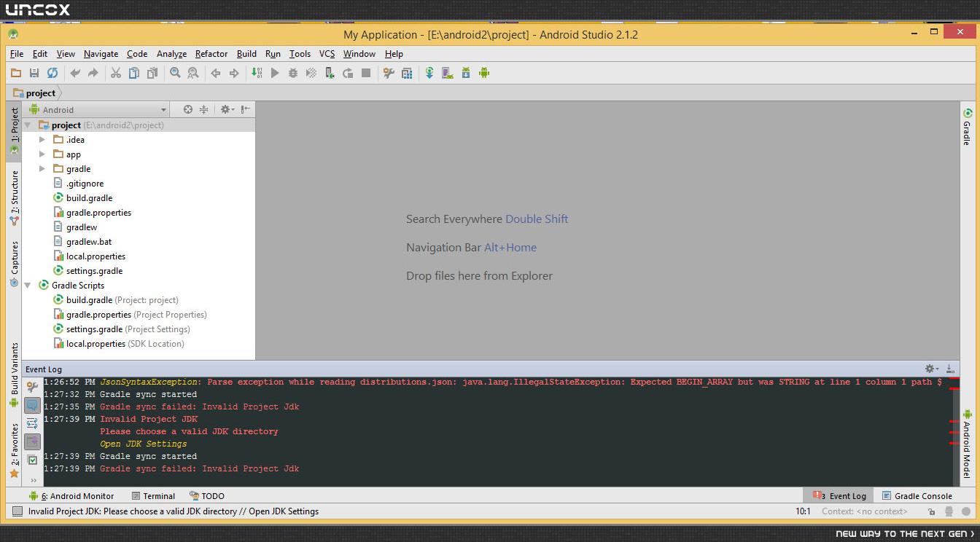Click the Cut scissors icon
980x542 pixels.
[116, 73]
